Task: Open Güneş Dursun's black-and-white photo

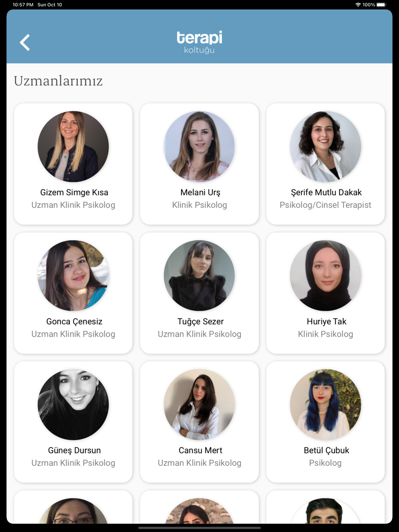Action: (73, 404)
